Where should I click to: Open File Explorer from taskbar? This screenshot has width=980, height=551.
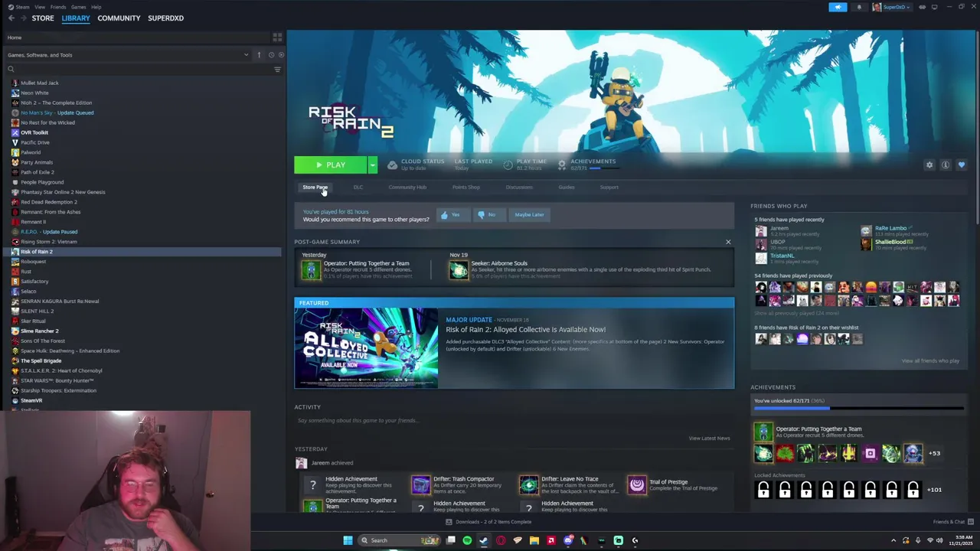pyautogui.click(x=534, y=540)
